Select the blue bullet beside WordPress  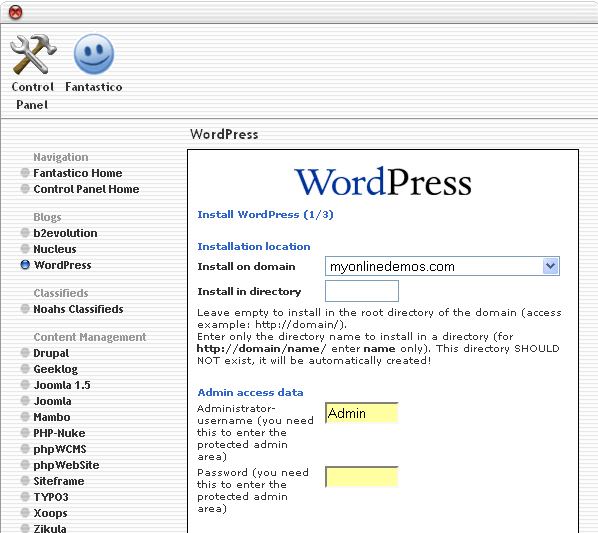pyautogui.click(x=25, y=265)
